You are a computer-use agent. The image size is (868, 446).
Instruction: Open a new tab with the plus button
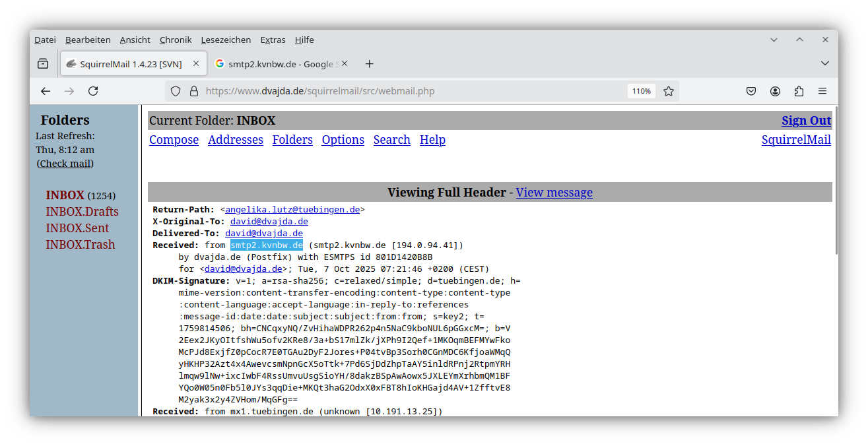[369, 63]
